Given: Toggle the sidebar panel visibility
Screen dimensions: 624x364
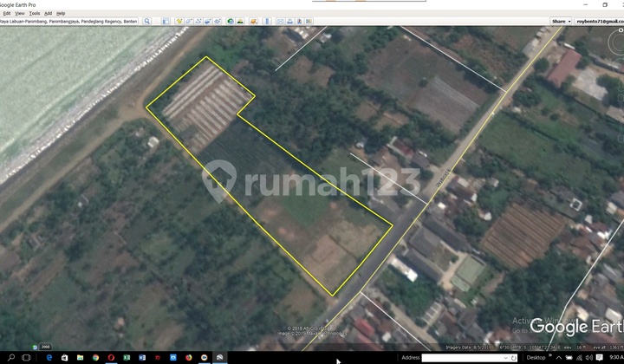Looking at the screenshot, I should coord(166,21).
